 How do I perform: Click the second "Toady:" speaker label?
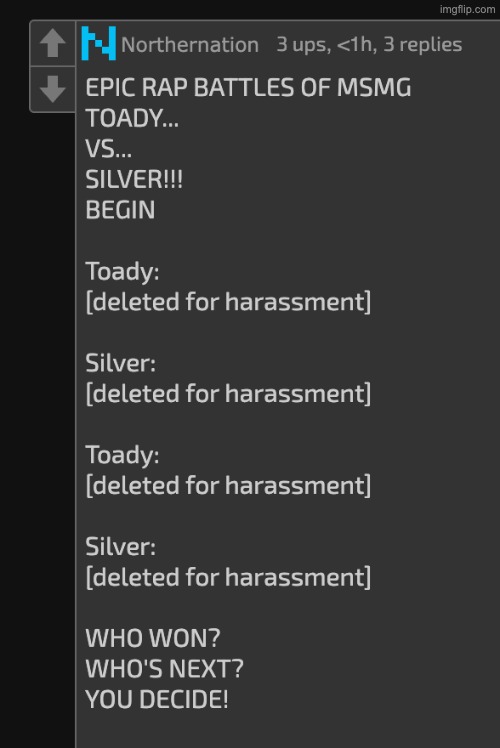click(x=122, y=455)
